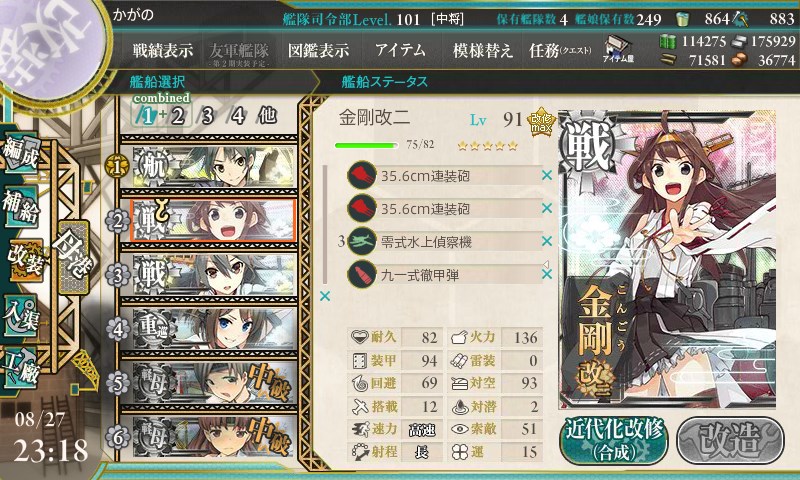This screenshot has width=800, height=480.
Task: Go to 母港 home port badge
Action: click(74, 258)
